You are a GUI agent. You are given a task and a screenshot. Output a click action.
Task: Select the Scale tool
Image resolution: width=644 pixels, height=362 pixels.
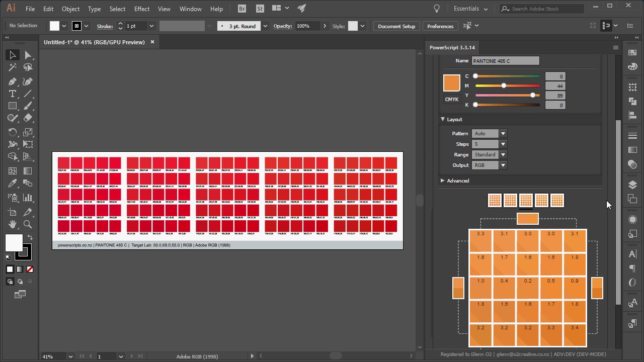(x=28, y=132)
